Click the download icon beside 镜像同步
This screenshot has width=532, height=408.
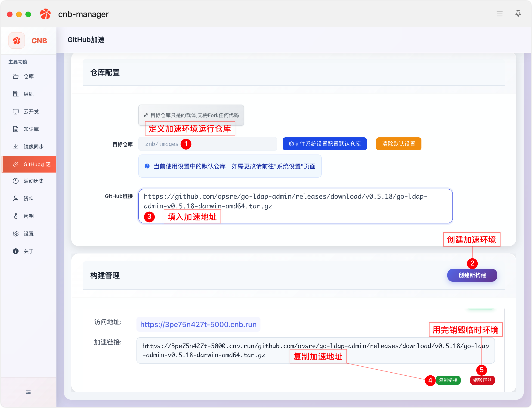16,147
